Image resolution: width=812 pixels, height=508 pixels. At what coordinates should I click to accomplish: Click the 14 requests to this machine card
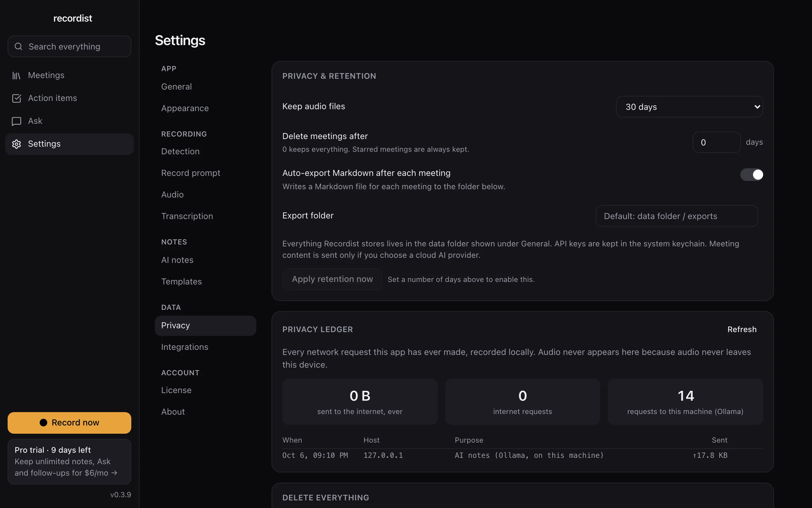tap(685, 402)
